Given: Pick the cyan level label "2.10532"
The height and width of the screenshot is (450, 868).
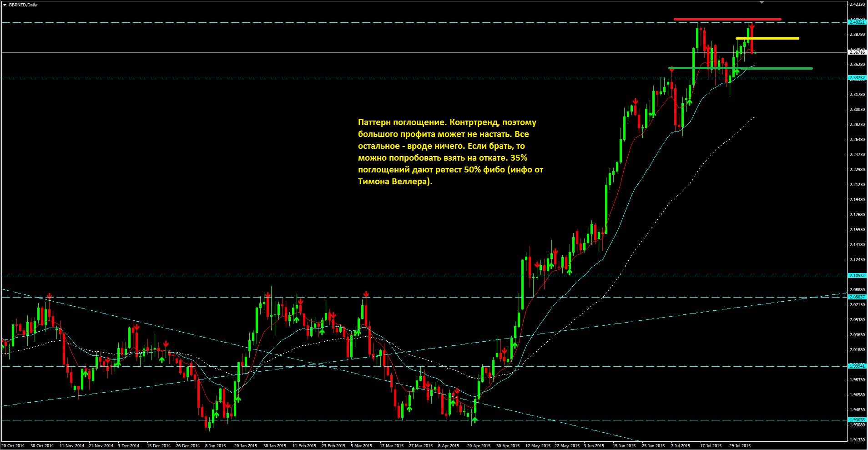Looking at the screenshot, I should (x=857, y=276).
